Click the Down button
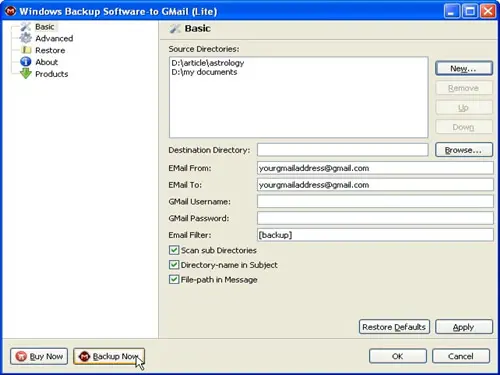 (464, 127)
